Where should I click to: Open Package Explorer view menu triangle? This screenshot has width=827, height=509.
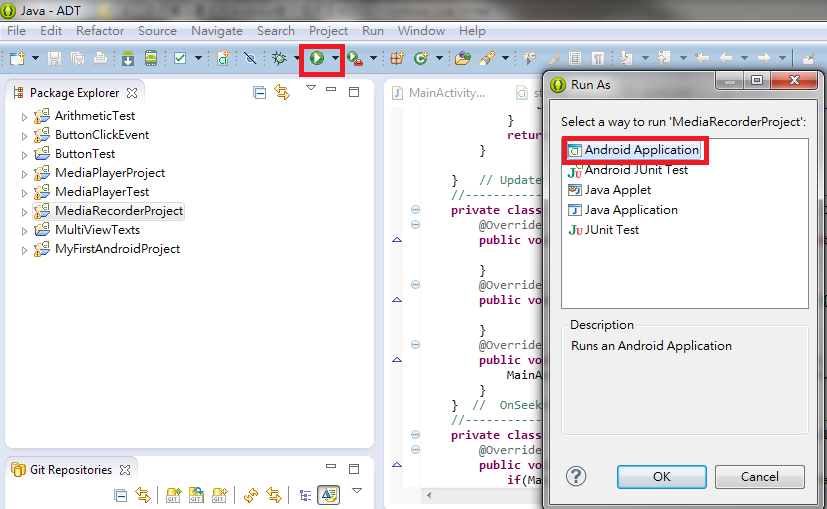311,88
